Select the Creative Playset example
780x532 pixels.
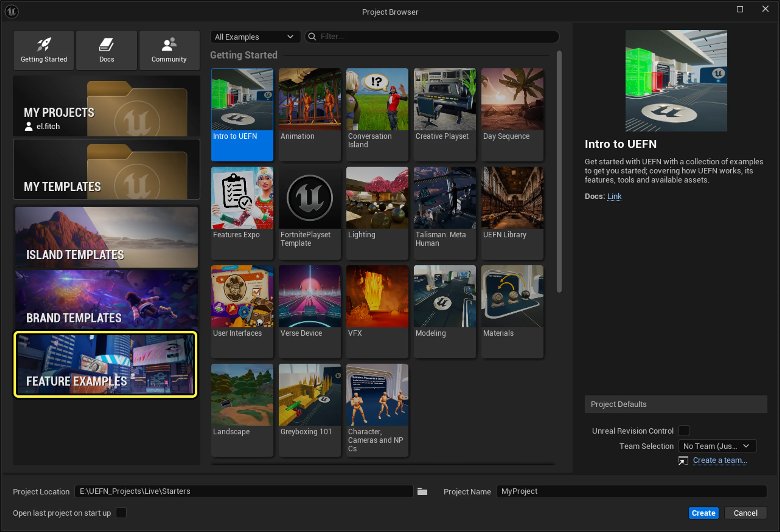[445, 115]
